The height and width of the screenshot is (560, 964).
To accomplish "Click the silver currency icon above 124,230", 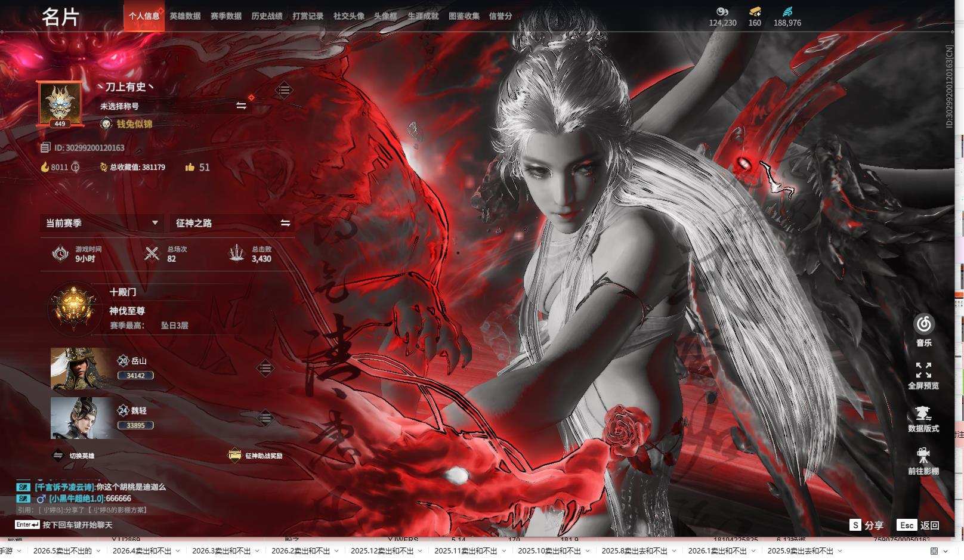I will click(722, 11).
